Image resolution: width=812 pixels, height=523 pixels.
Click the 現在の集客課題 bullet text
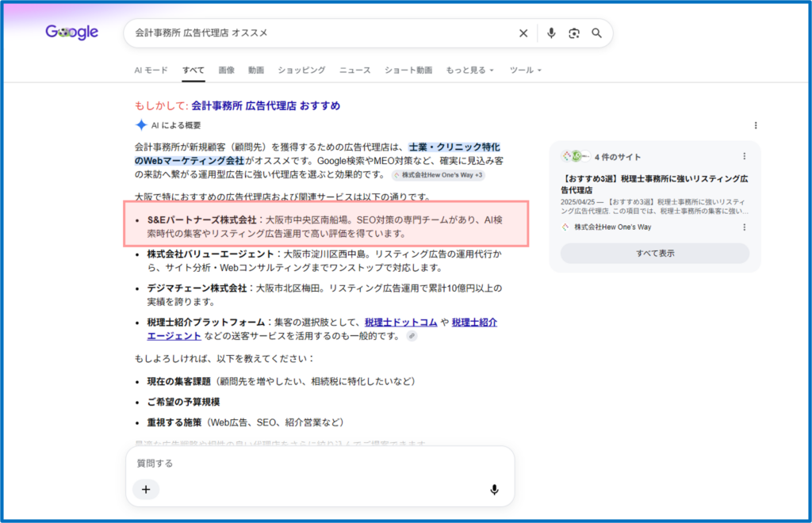(x=178, y=381)
